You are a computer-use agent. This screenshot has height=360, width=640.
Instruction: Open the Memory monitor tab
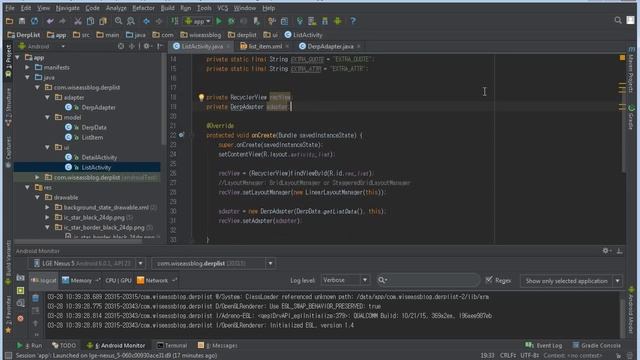coord(80,281)
